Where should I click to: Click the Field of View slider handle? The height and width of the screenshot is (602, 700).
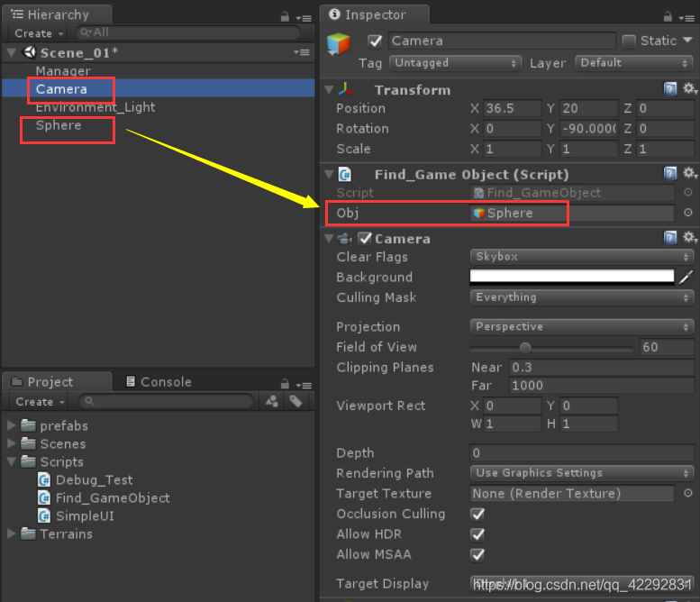(x=525, y=348)
